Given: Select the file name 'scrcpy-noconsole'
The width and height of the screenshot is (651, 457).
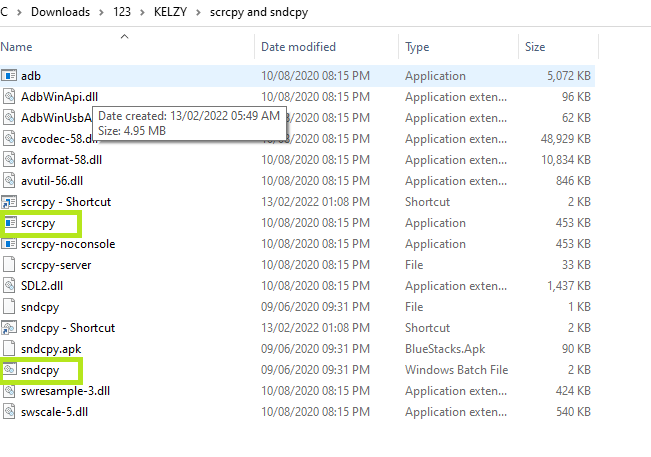Looking at the screenshot, I should pyautogui.click(x=69, y=244).
